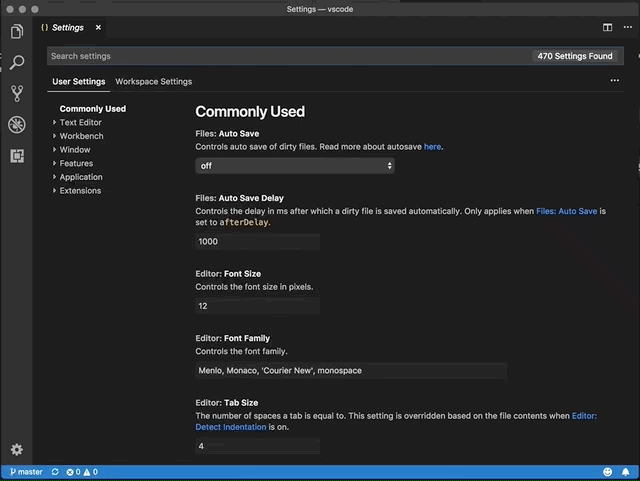Open the Debug view
Screen dimensions: 640x481
16,125
